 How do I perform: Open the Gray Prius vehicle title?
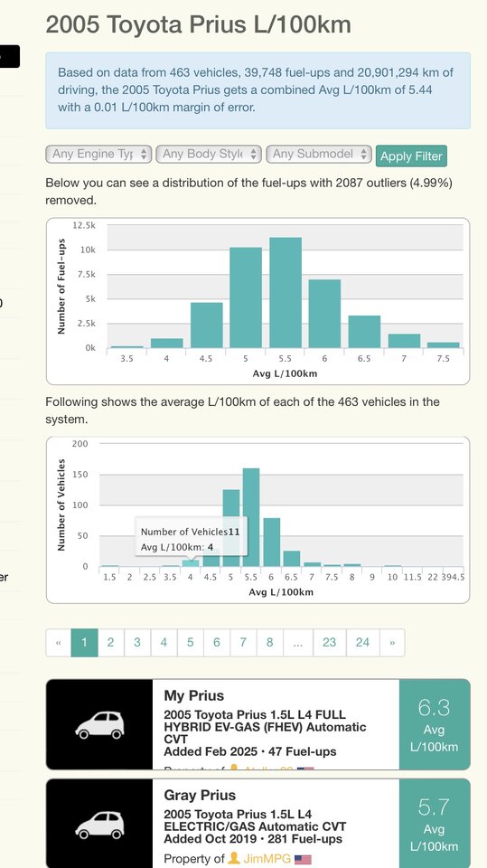coord(200,795)
